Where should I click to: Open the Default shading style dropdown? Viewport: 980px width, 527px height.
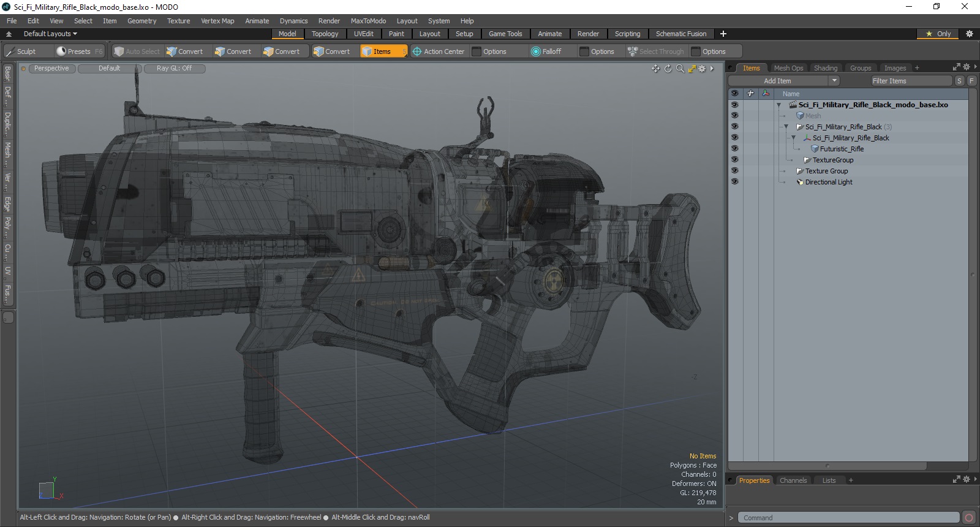(110, 69)
